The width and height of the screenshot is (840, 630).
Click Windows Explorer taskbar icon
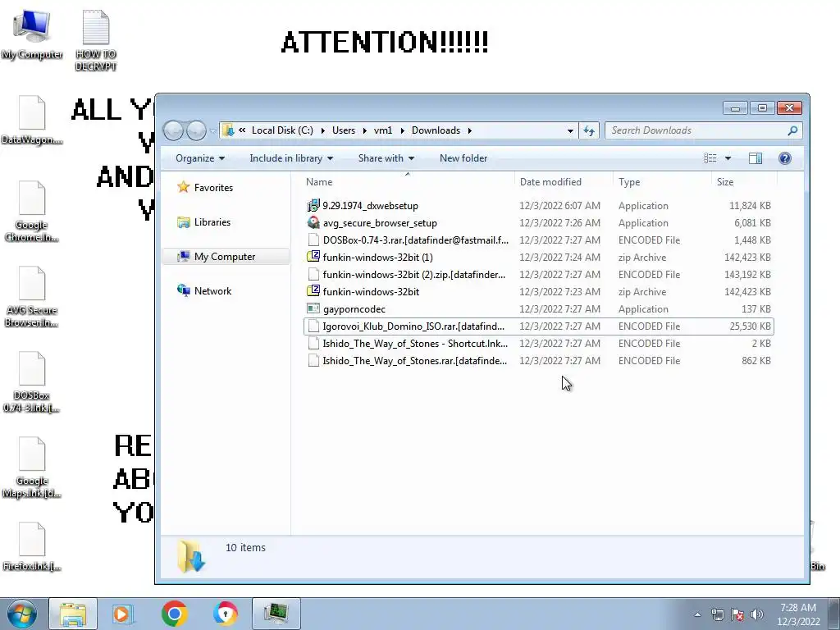click(x=73, y=614)
